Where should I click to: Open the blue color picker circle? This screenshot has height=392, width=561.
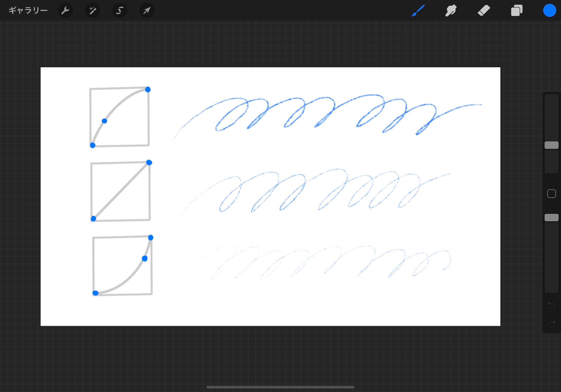click(x=549, y=11)
